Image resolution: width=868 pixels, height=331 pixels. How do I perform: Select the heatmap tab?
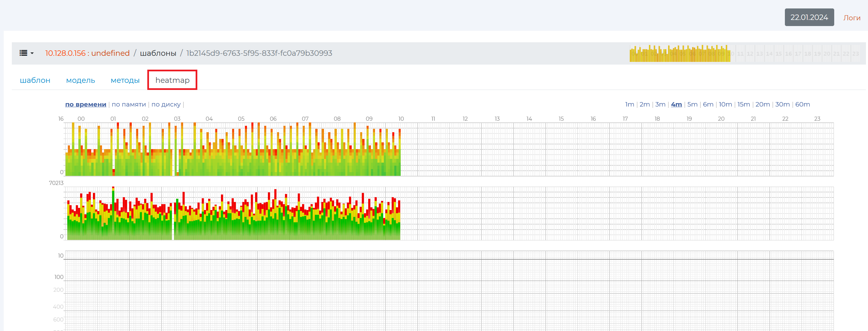(x=172, y=80)
